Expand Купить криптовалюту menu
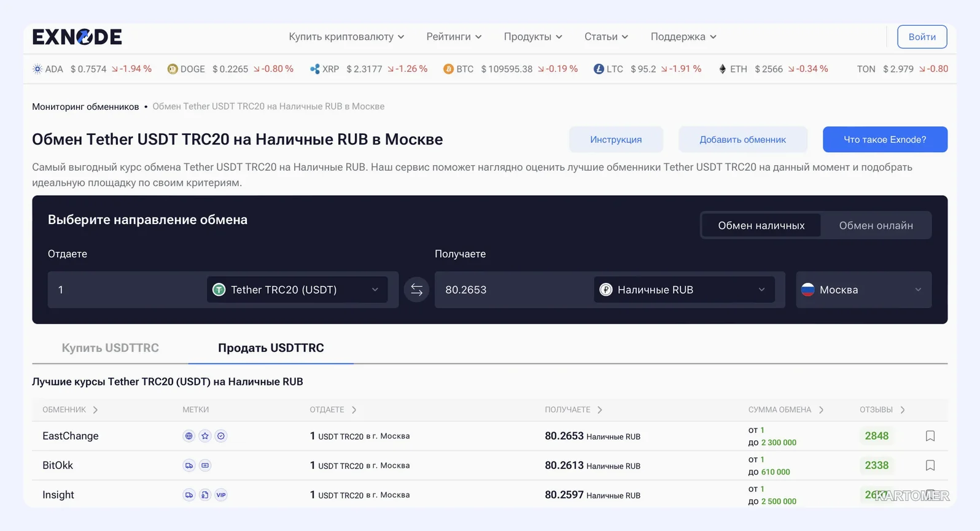Viewport: 980px width, 531px height. pyautogui.click(x=346, y=37)
